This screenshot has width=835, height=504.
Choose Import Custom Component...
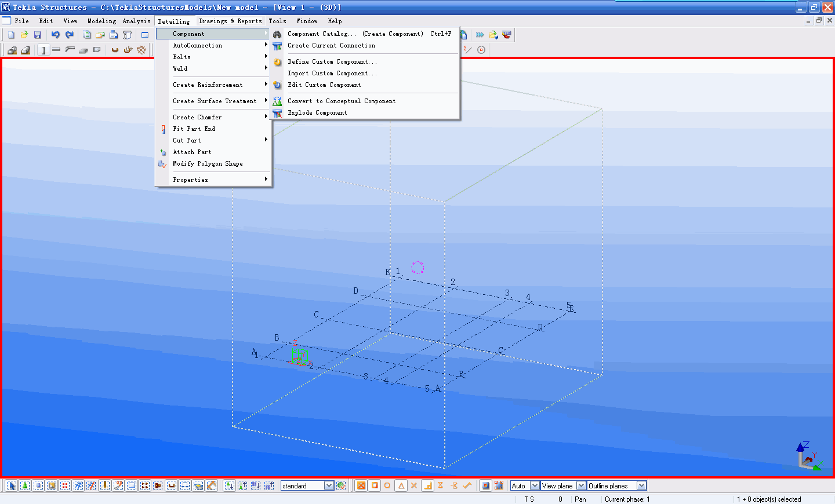366,73
